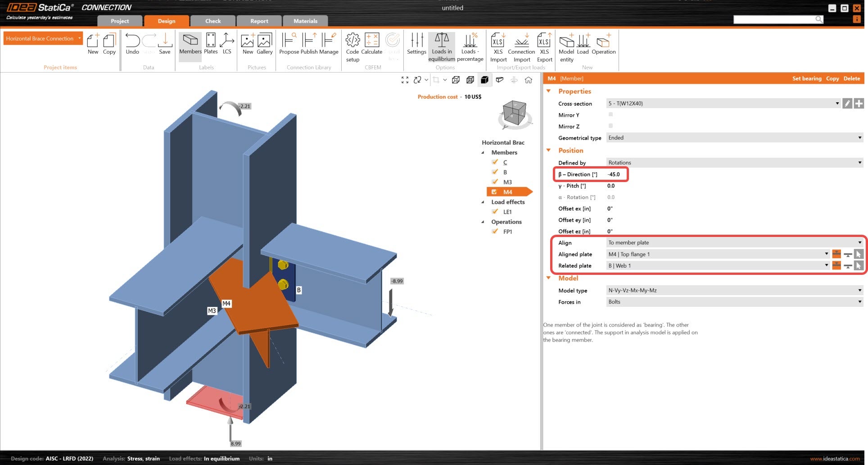
Task: Open the Cross-section dropdown
Action: [x=837, y=103]
